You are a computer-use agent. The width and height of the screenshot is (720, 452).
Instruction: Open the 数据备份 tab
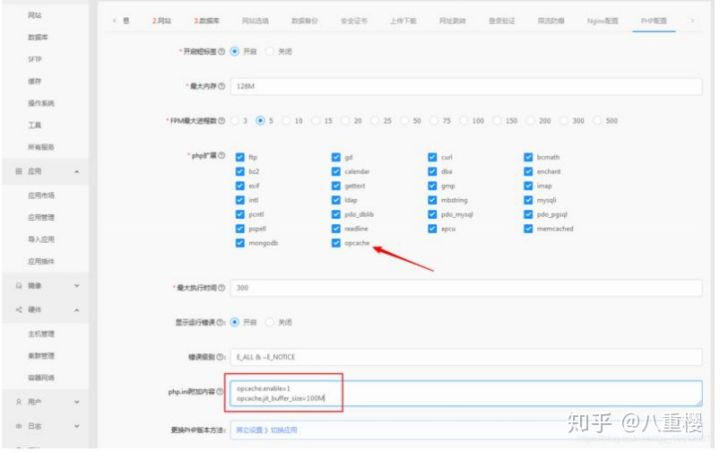tap(304, 21)
